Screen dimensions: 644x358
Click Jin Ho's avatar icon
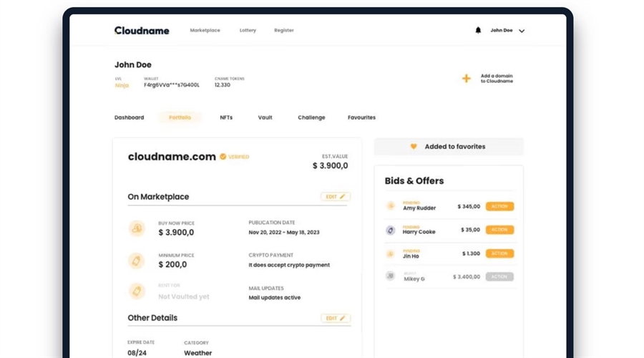(391, 253)
